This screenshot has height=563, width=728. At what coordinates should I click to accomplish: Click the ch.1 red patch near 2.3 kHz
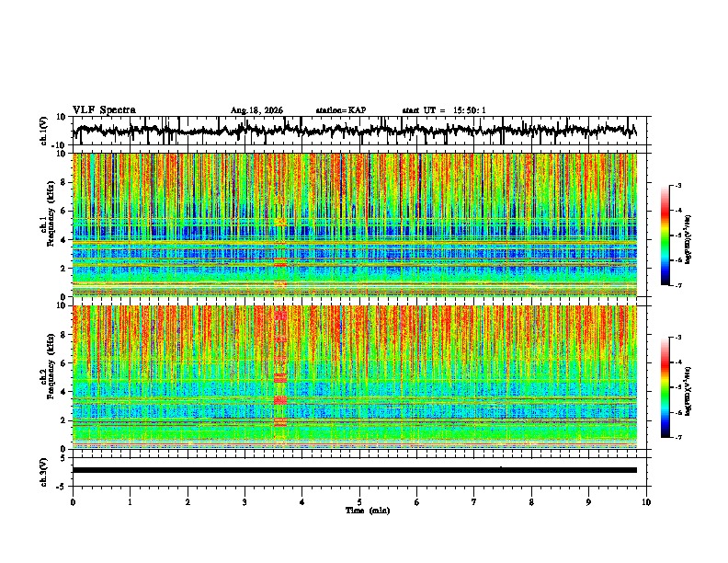point(280,262)
